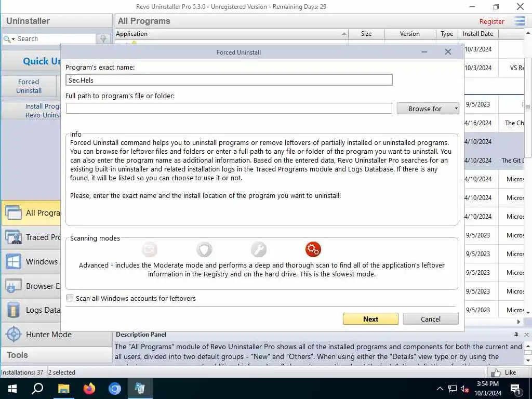Launch Firefox from taskbar
Image resolution: width=532 pixels, height=399 pixels.
(89, 389)
